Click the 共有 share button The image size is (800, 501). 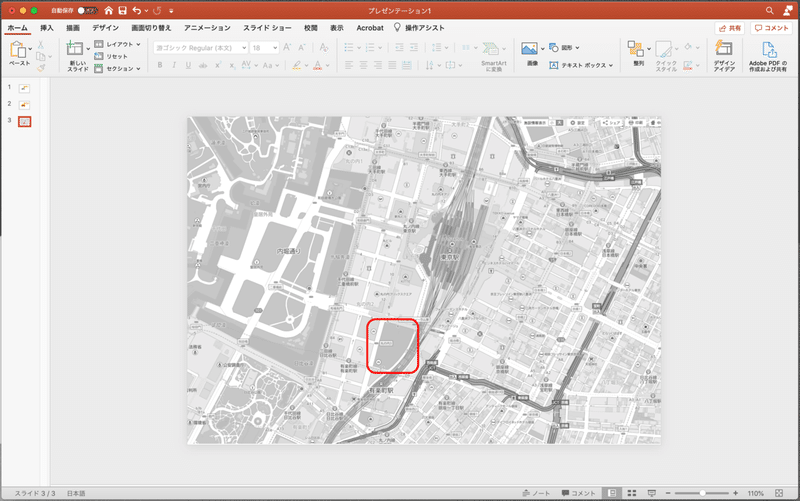click(730, 28)
